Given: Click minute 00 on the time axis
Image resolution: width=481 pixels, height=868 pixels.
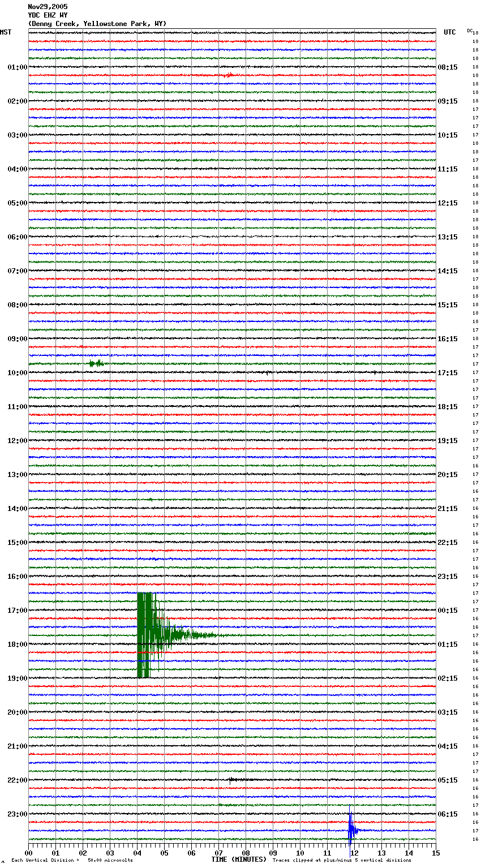Looking at the screenshot, I should coord(29,853).
